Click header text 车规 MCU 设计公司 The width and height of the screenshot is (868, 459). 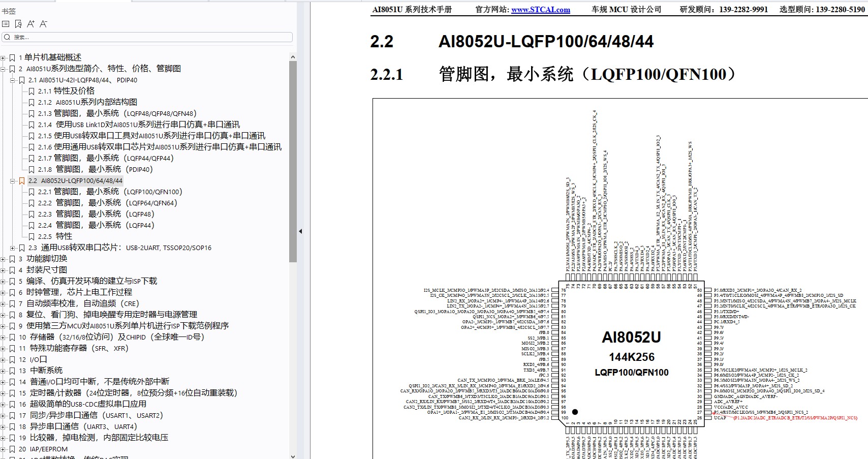(626, 10)
